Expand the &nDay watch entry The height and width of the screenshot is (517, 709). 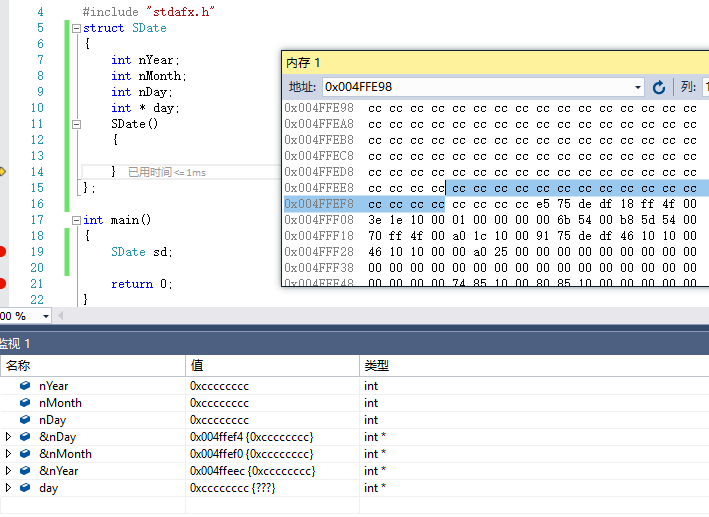coord(8,437)
